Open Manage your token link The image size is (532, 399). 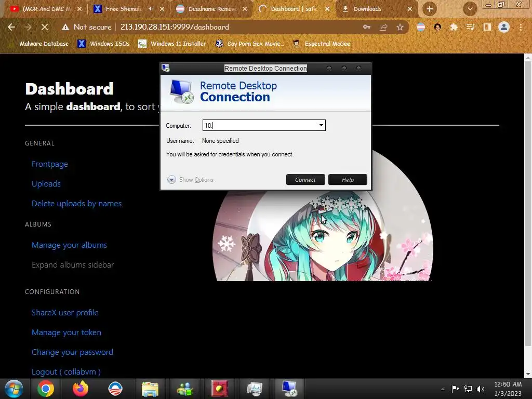pyautogui.click(x=66, y=332)
